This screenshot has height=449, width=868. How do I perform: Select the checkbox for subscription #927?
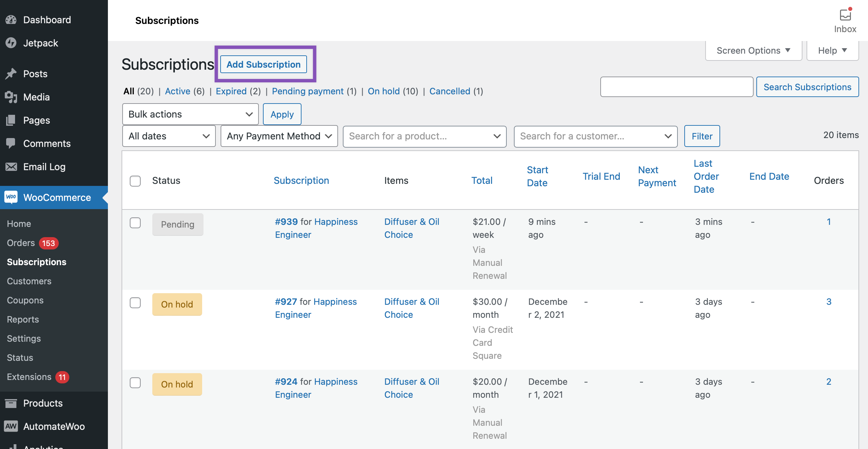pyautogui.click(x=135, y=303)
